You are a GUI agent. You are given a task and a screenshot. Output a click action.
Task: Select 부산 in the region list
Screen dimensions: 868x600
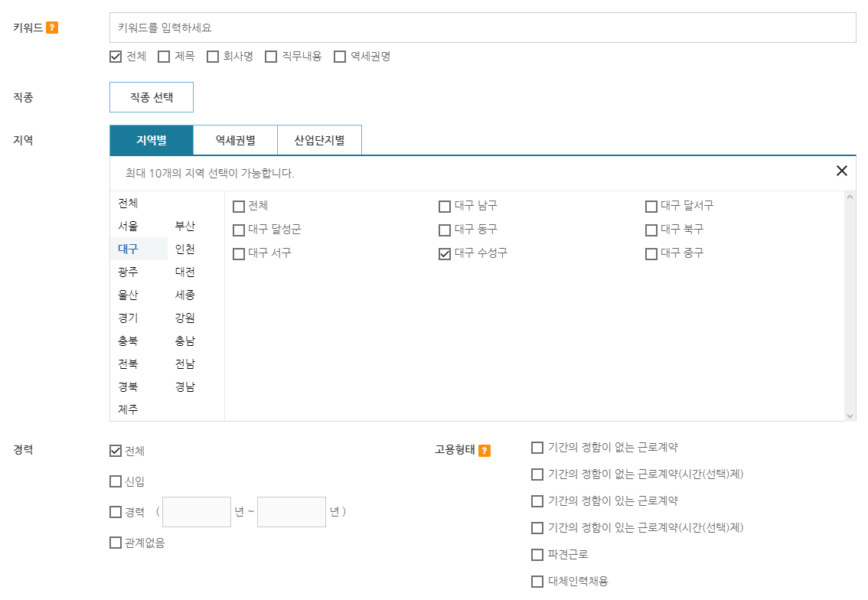(185, 226)
